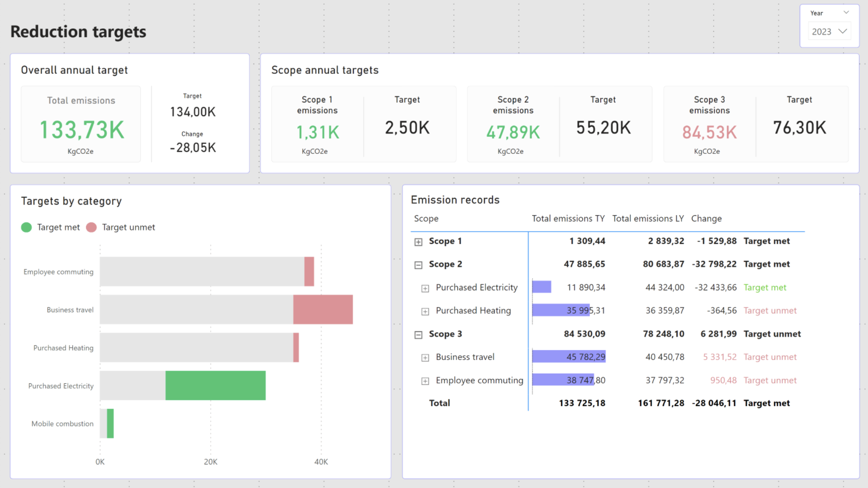Click the Total row label
Viewport: 868px width, 488px height.
tap(440, 403)
